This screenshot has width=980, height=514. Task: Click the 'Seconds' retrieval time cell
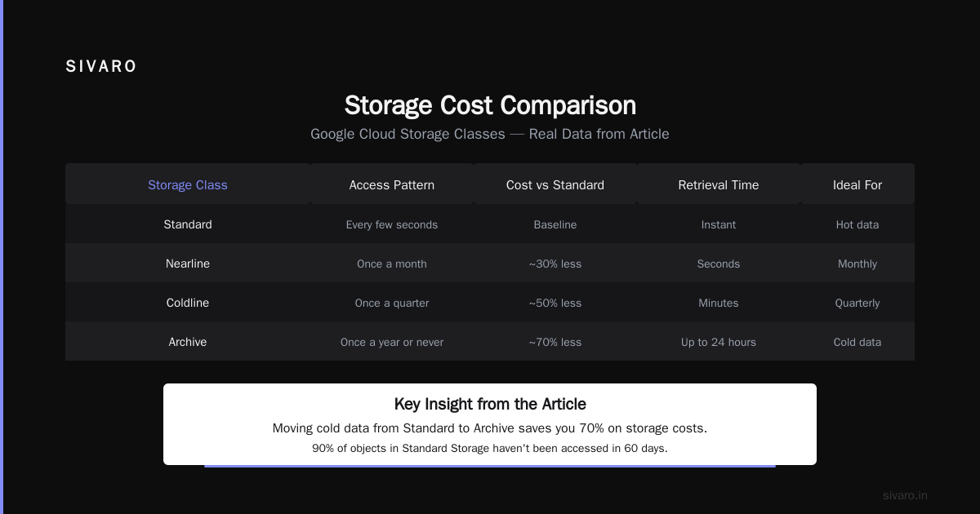pos(719,264)
